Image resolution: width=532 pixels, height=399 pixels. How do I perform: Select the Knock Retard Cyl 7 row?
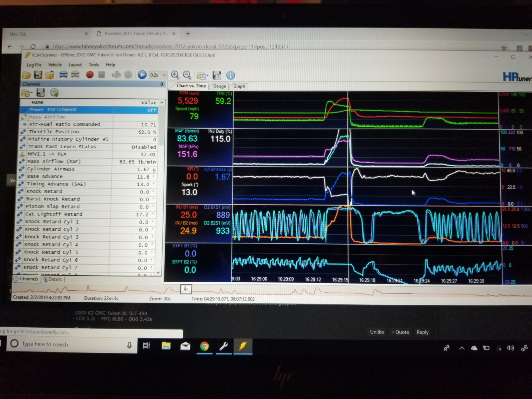85,268
